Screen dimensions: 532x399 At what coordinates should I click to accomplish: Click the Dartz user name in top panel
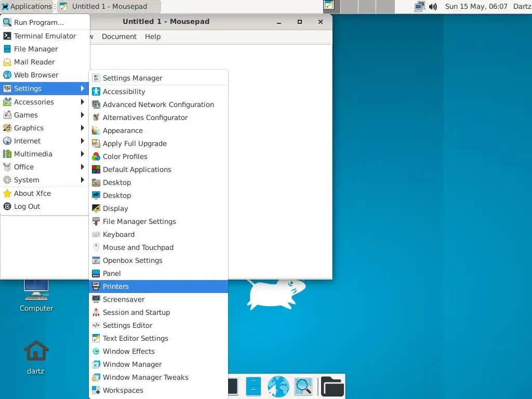(x=522, y=6)
